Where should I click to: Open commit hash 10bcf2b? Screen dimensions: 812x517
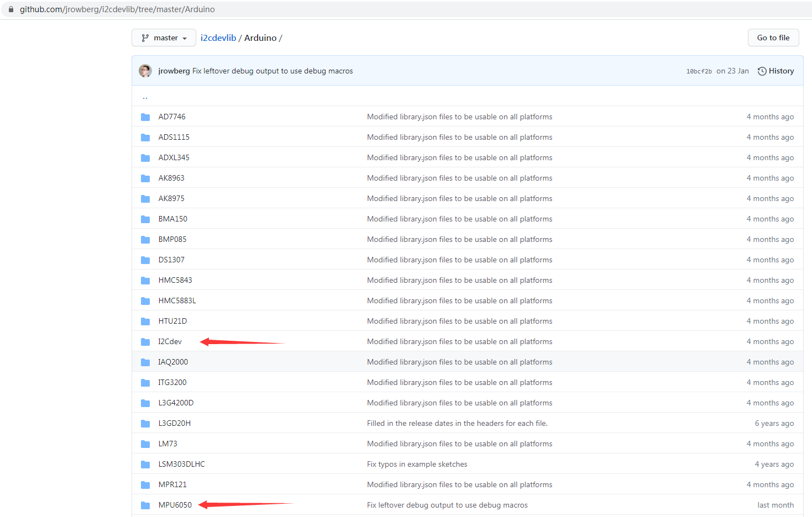pos(699,71)
